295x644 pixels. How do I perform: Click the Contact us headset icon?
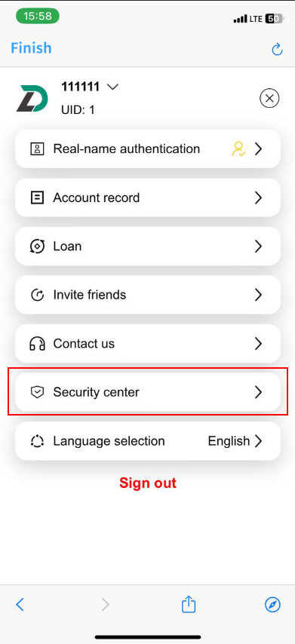click(38, 343)
